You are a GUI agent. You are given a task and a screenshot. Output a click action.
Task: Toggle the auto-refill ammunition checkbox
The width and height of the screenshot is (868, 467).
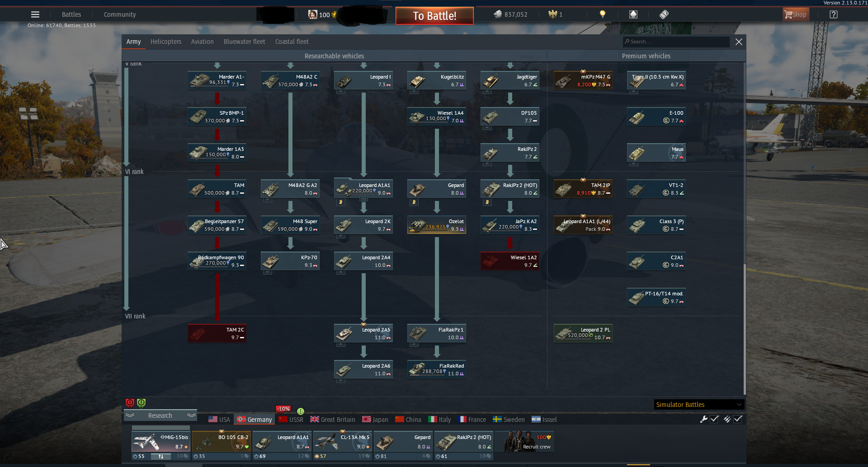click(x=738, y=419)
